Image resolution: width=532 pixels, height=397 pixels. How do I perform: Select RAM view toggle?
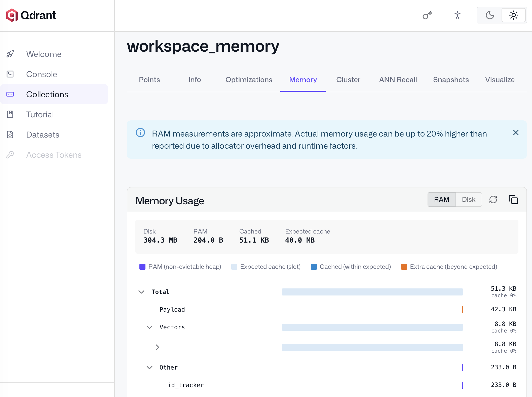pos(442,200)
